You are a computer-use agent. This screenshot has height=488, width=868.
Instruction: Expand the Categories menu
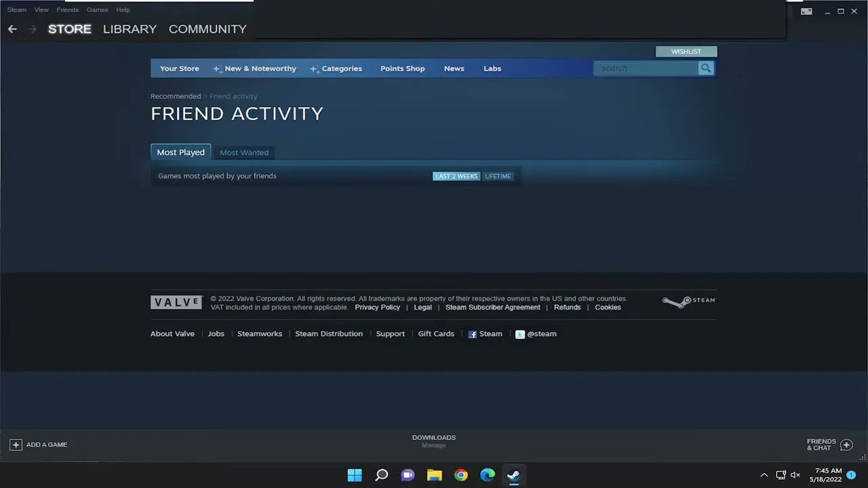click(x=341, y=68)
